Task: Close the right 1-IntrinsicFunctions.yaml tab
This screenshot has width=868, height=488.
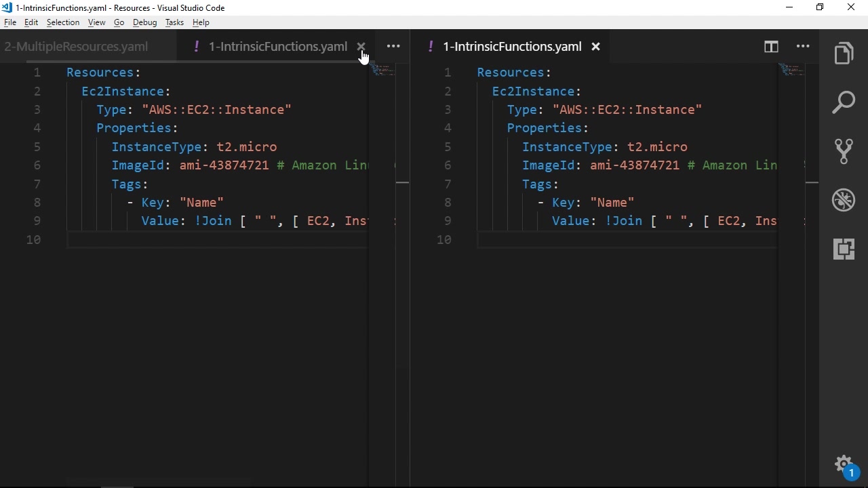Action: coord(596,47)
